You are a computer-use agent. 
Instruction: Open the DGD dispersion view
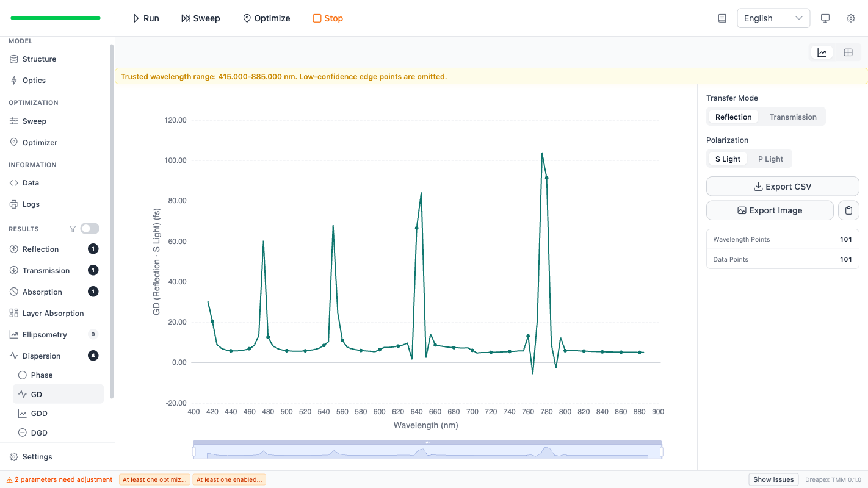pyautogui.click(x=38, y=432)
